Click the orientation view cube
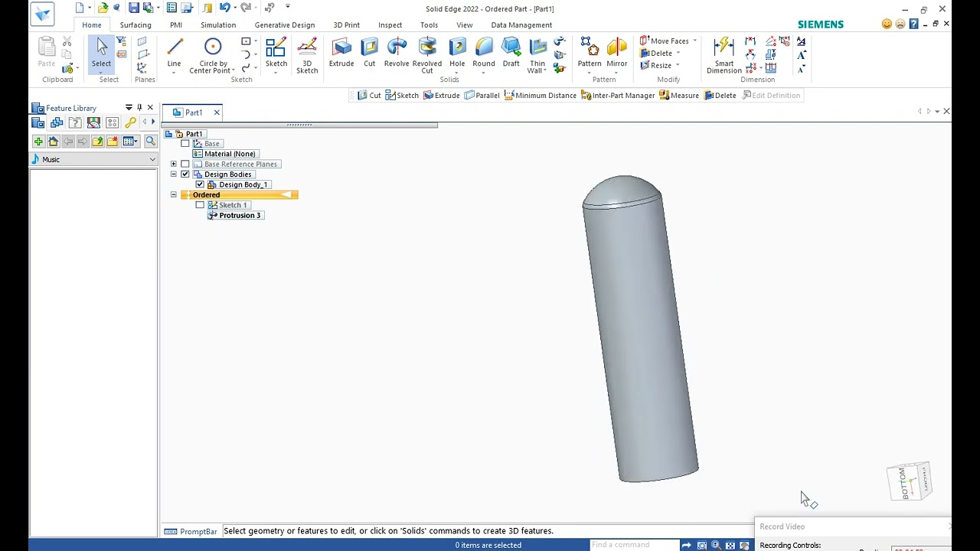This screenshot has height=551, width=980. pos(909,481)
